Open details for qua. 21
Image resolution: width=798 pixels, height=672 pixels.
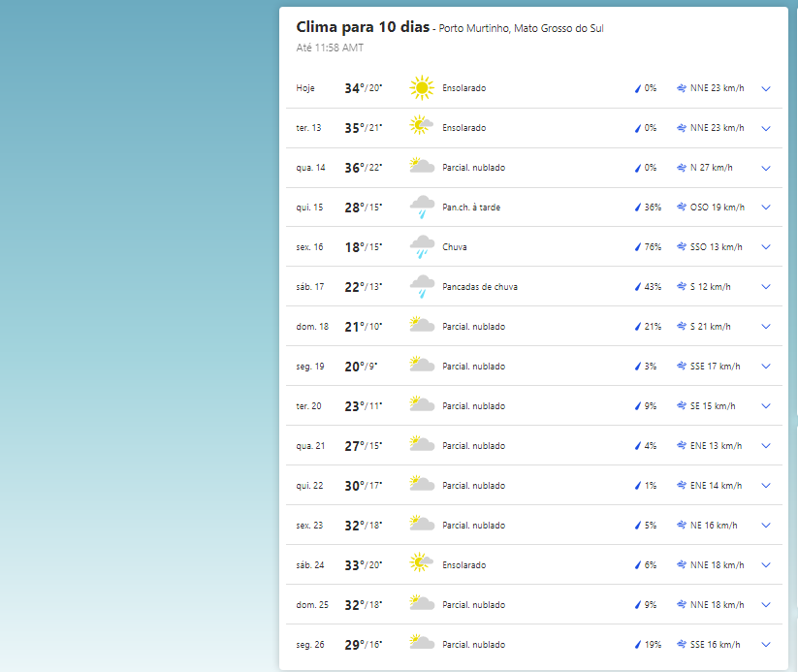(x=766, y=445)
